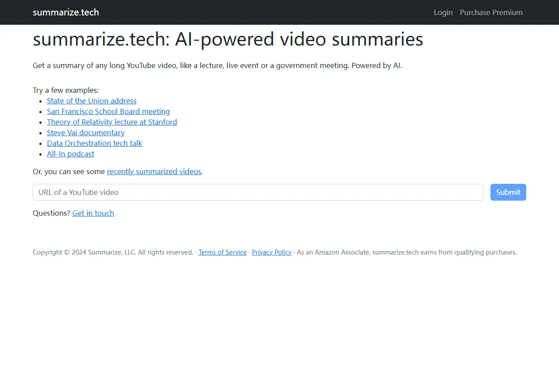Open Theory of Relativity lecture at Stanford
The height and width of the screenshot is (392, 559).
coord(112,122)
